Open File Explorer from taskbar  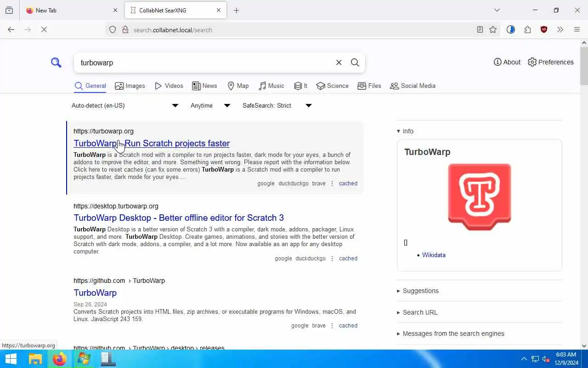pos(35,359)
